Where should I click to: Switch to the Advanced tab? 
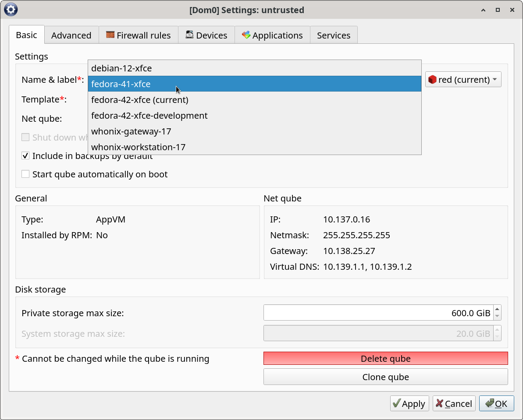[71, 35]
